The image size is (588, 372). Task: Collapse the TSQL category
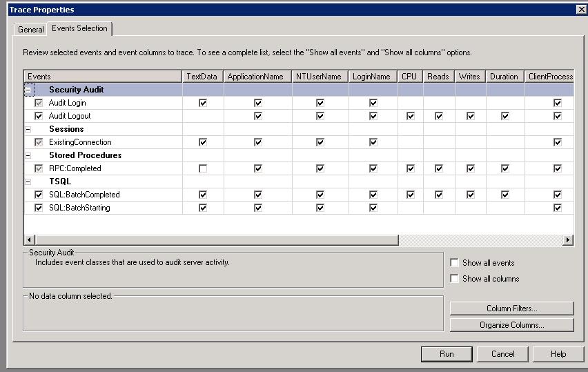click(x=28, y=182)
